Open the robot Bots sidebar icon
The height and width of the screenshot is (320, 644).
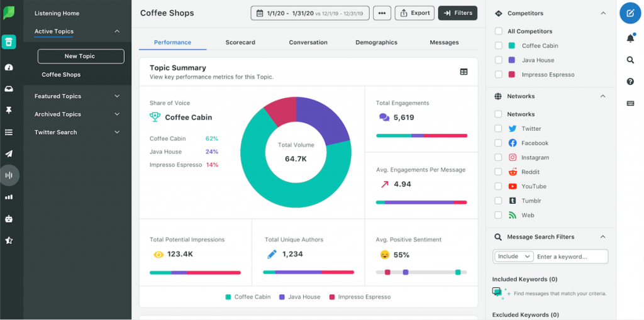(x=9, y=219)
